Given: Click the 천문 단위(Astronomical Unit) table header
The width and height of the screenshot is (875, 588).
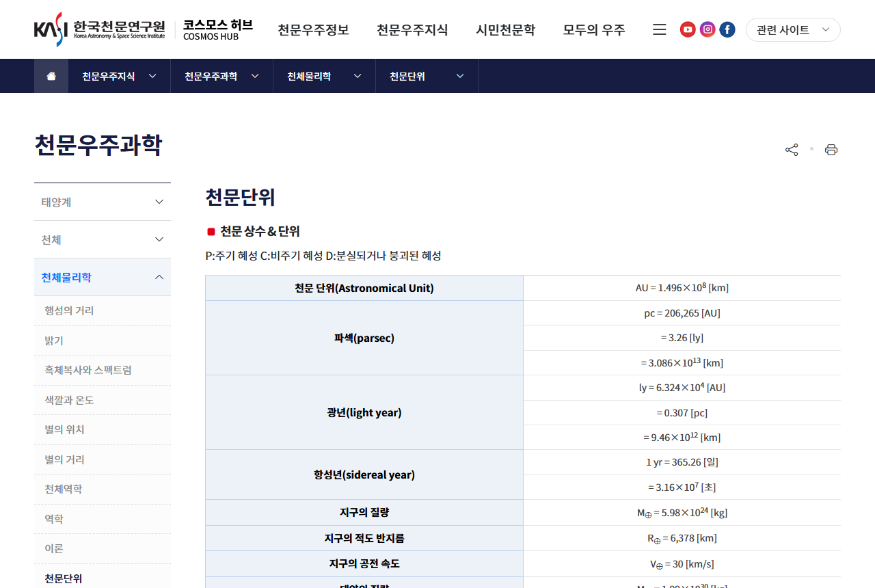Looking at the screenshot, I should [x=364, y=288].
